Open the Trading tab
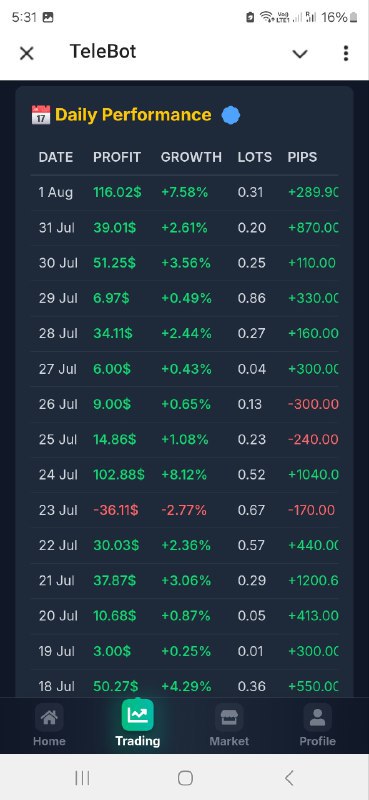Screen dimensions: 369x800 click(137, 723)
